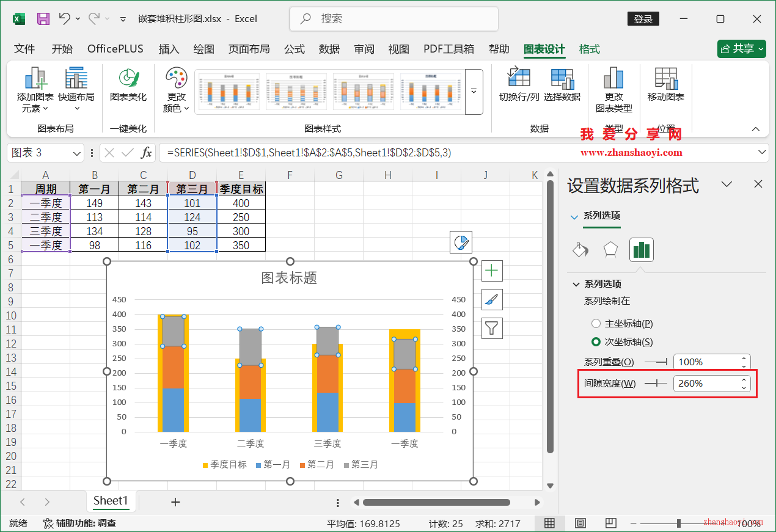The height and width of the screenshot is (532, 776).
Task: Open chart filter funnel icon beside chart
Action: pos(491,328)
